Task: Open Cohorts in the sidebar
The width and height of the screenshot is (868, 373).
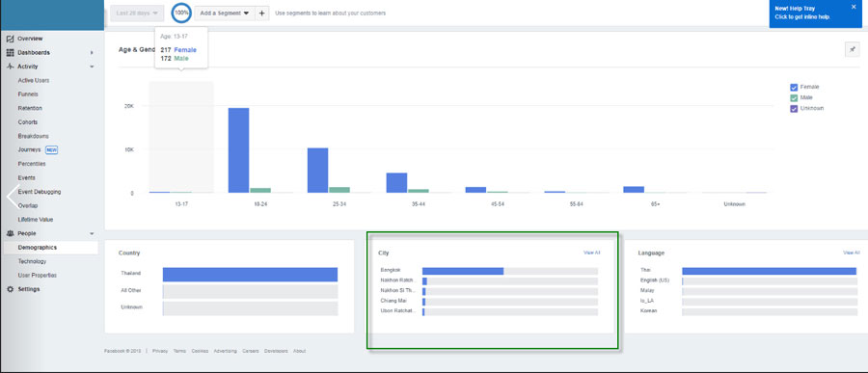Action: tap(28, 122)
